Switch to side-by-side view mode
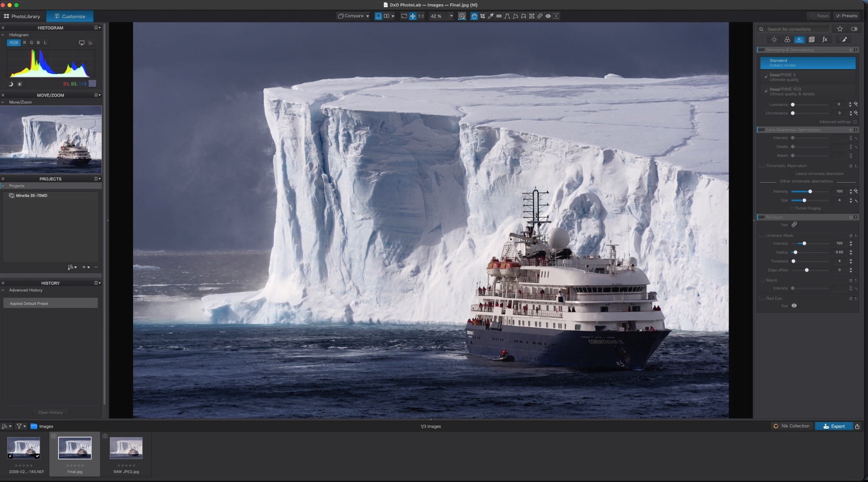The height and width of the screenshot is (482, 868). click(x=387, y=16)
